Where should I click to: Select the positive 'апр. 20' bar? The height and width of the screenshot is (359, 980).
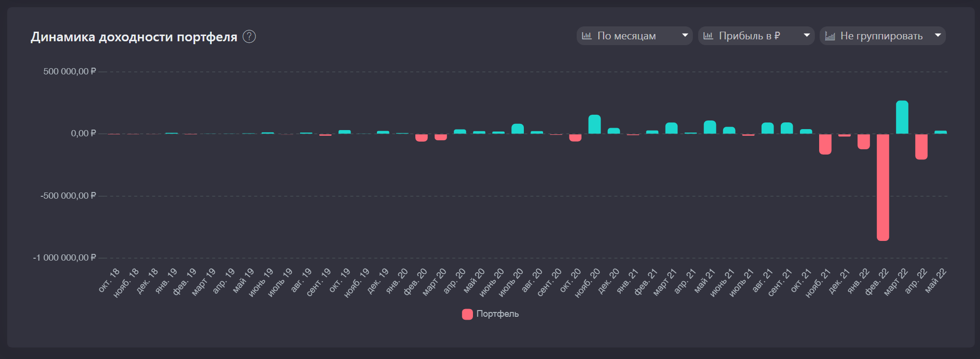(460, 132)
